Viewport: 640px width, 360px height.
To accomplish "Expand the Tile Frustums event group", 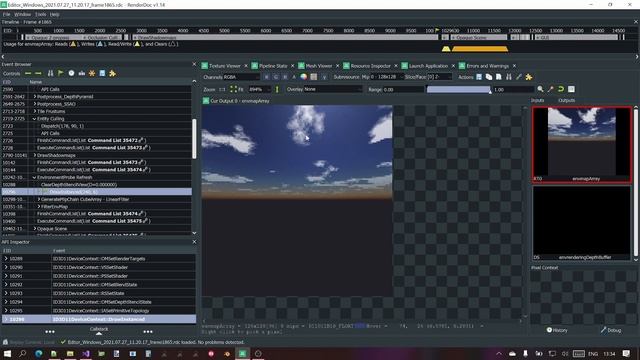I will 35,111.
